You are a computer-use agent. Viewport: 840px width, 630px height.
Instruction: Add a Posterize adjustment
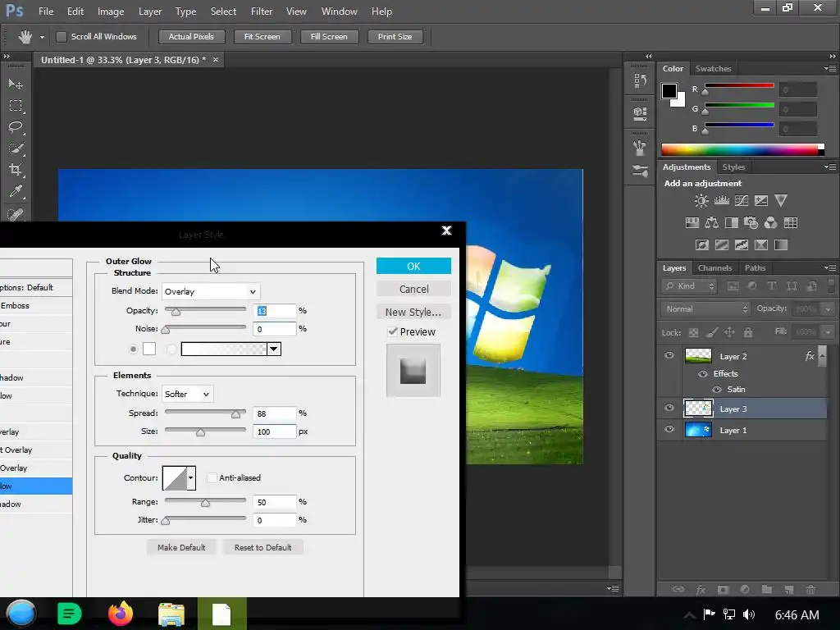tap(722, 245)
